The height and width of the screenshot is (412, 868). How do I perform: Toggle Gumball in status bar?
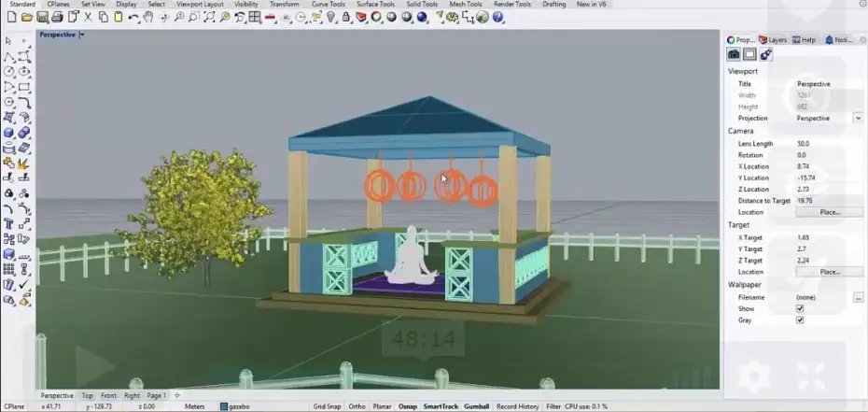click(476, 406)
